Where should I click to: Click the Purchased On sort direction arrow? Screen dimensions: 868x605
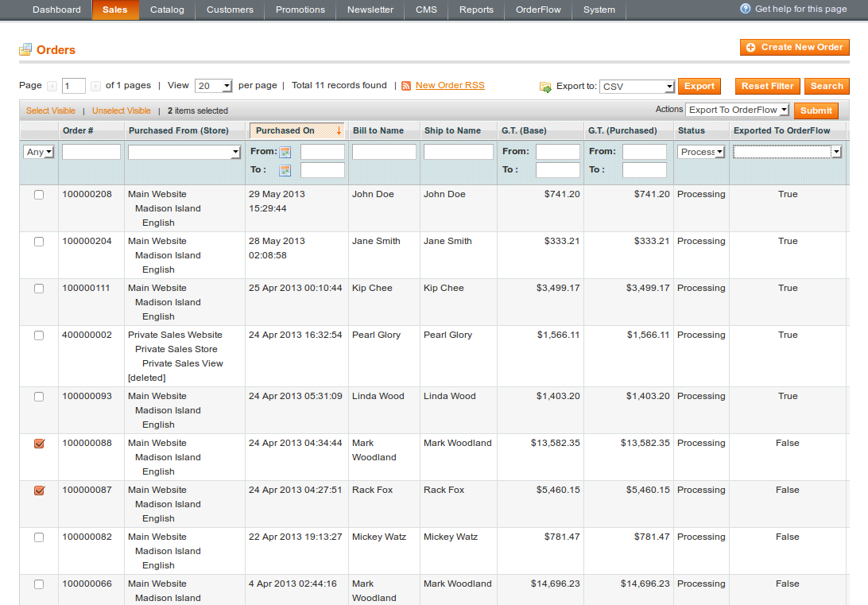click(x=339, y=129)
